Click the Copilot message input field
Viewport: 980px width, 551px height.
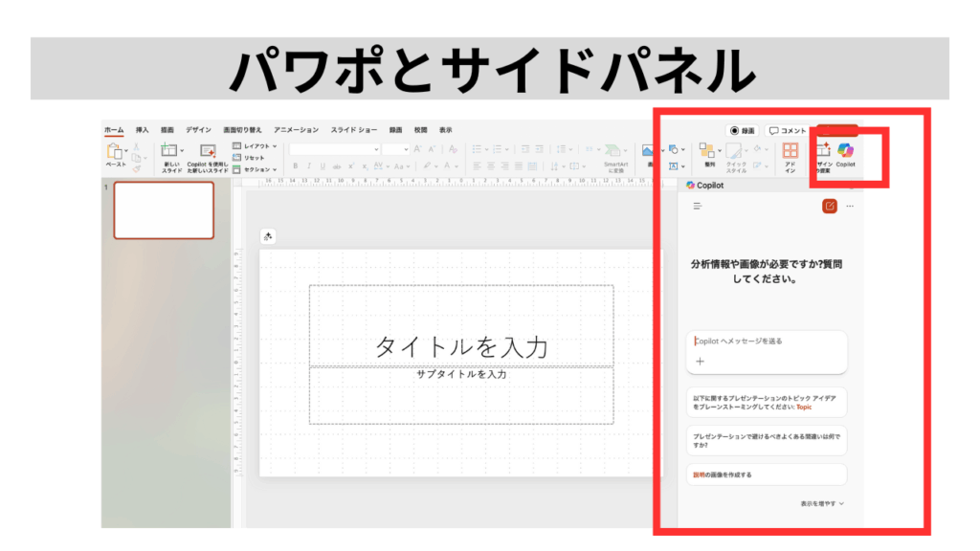(766, 341)
